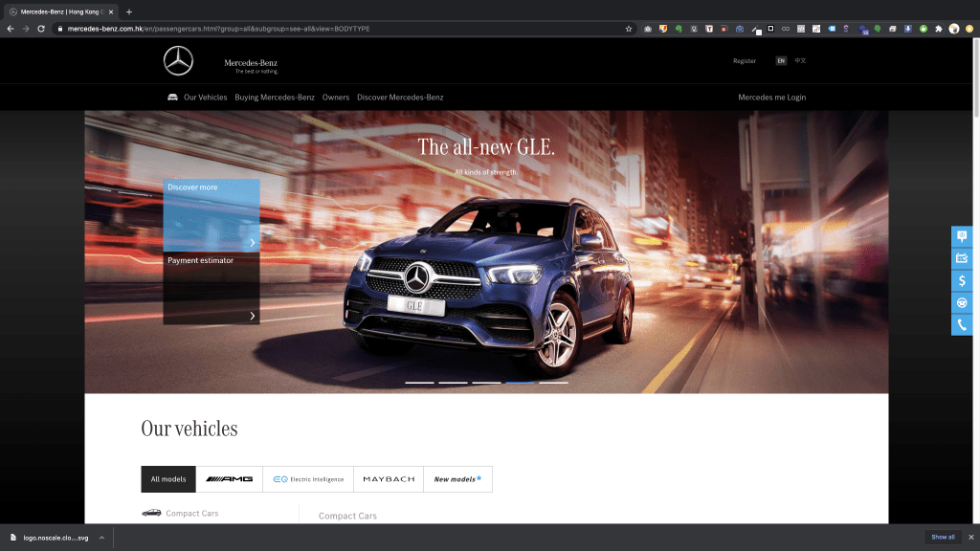This screenshot has width=980, height=551.
Task: Open the dollar sign payment sidebar icon
Action: [962, 280]
